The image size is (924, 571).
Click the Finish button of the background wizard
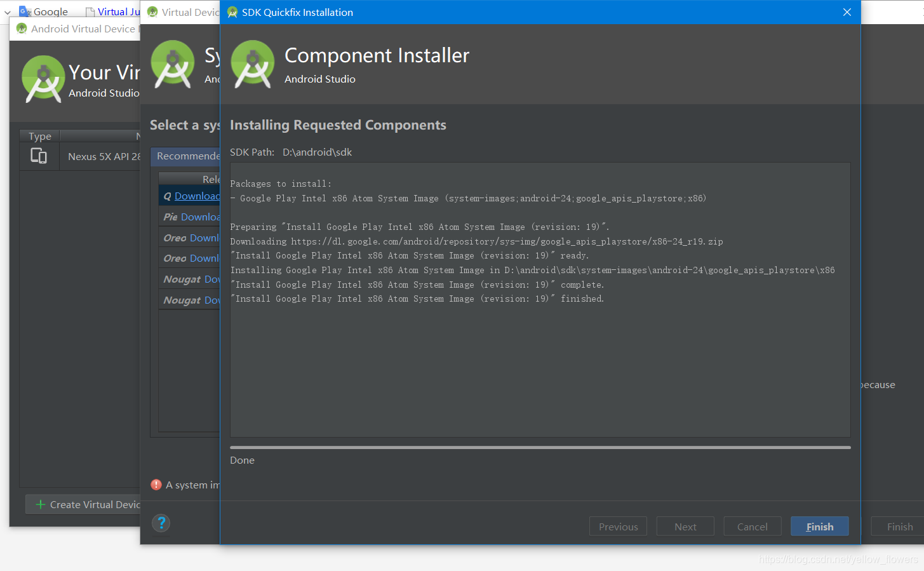point(897,527)
